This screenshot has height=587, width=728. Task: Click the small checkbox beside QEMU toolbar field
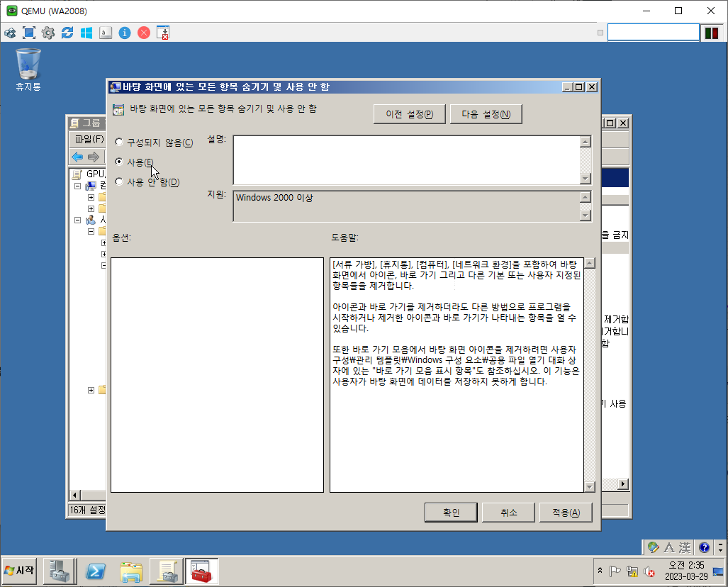(x=600, y=33)
